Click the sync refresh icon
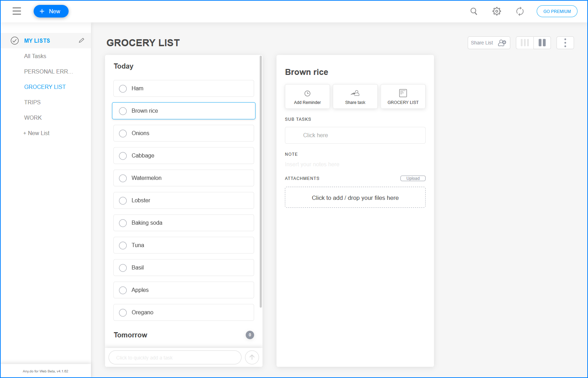This screenshot has height=378, width=588. click(x=520, y=11)
